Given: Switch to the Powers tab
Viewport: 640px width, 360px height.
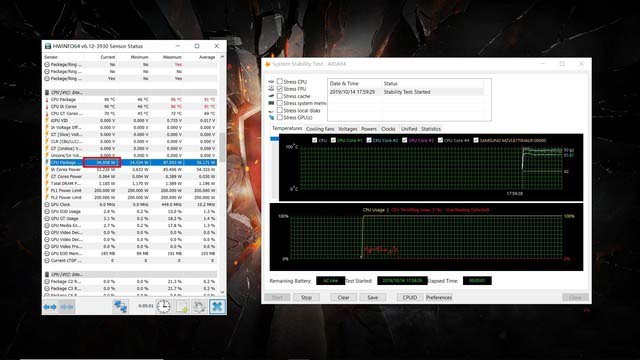Looking at the screenshot, I should point(369,129).
